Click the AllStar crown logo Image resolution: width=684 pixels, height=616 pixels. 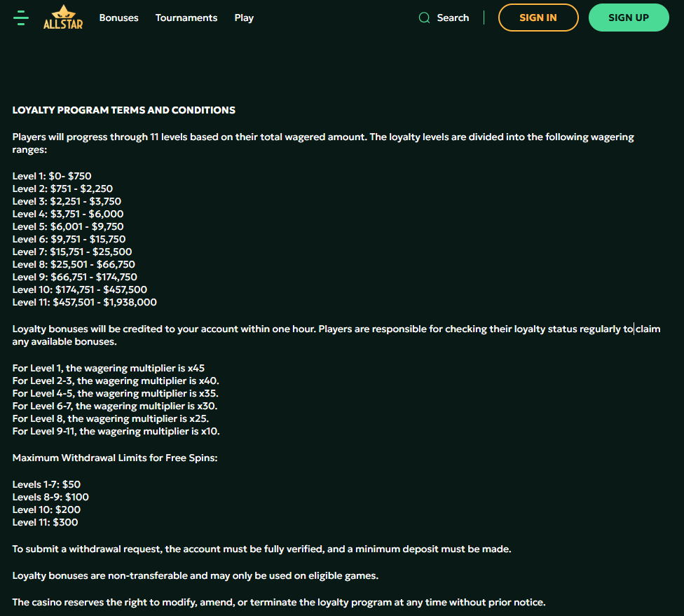62,18
